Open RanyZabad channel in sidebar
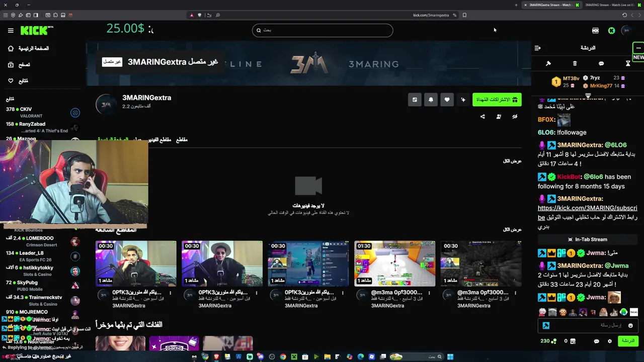The image size is (644, 362). pos(42,127)
